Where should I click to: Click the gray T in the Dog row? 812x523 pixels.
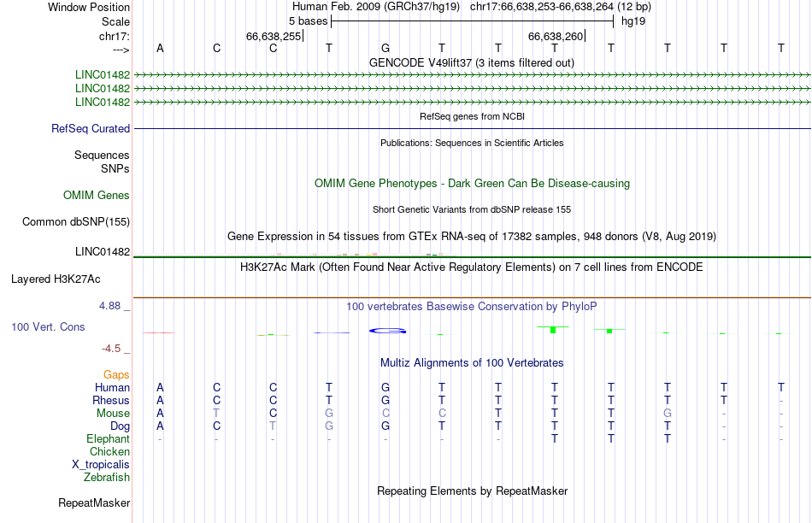pyautogui.click(x=273, y=426)
